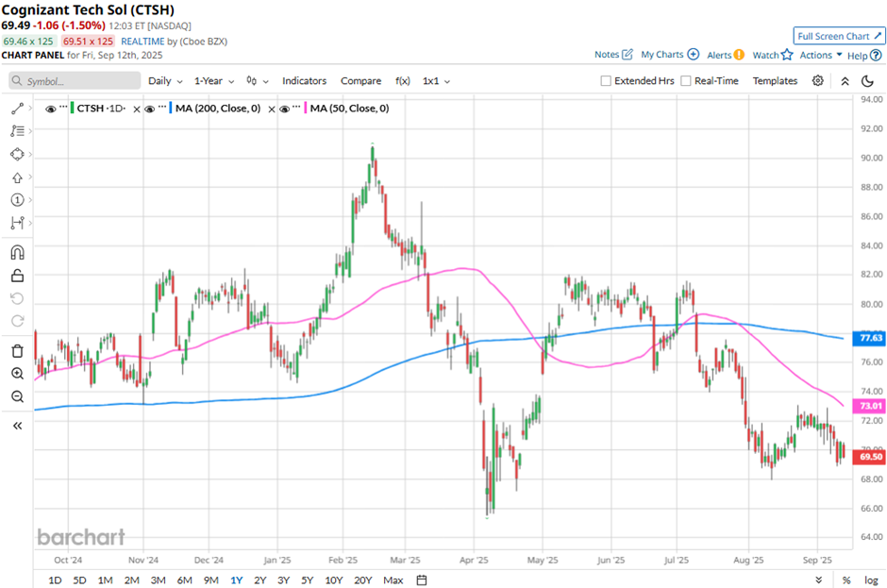Toggle the magnet snap mode
This screenshot has width=887, height=588.
pos(18,252)
